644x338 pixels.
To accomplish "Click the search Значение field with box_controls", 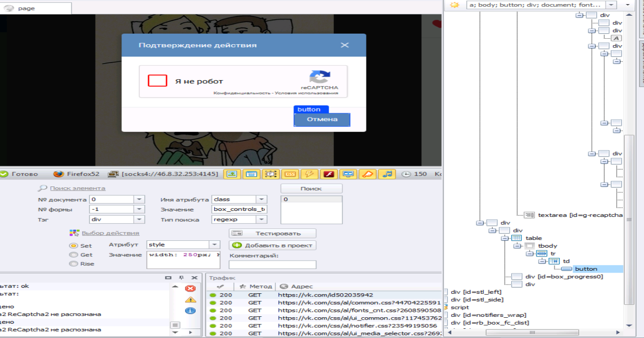I will click(x=240, y=210).
